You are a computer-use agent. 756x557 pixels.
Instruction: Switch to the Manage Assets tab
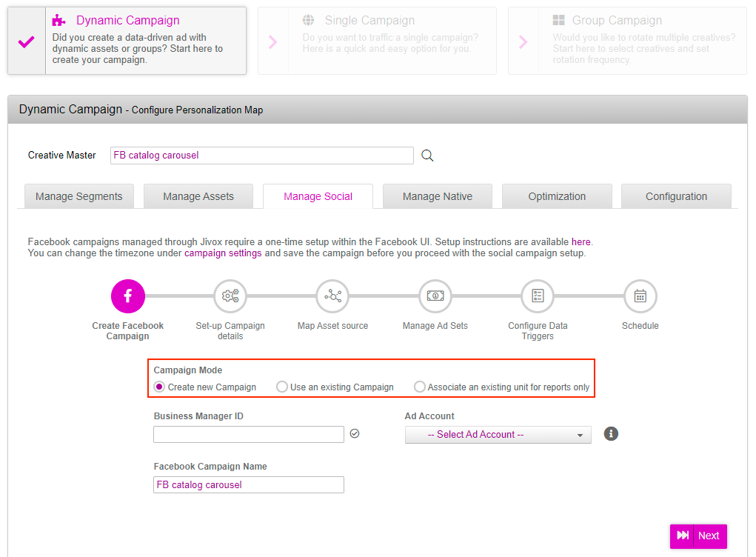(198, 196)
